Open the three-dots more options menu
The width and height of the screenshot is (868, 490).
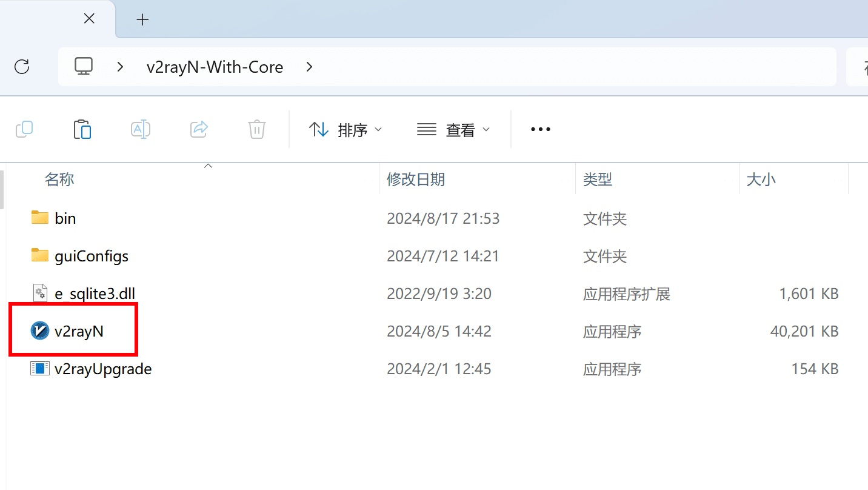pyautogui.click(x=540, y=129)
